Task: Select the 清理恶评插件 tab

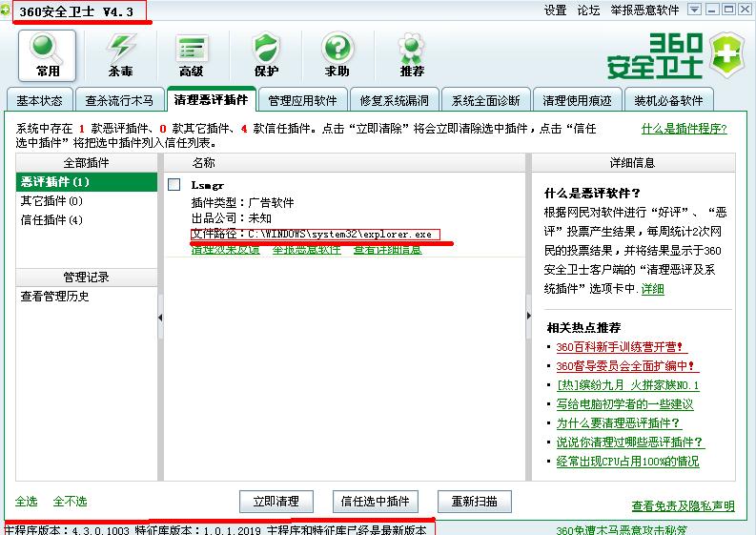Action: click(x=212, y=99)
